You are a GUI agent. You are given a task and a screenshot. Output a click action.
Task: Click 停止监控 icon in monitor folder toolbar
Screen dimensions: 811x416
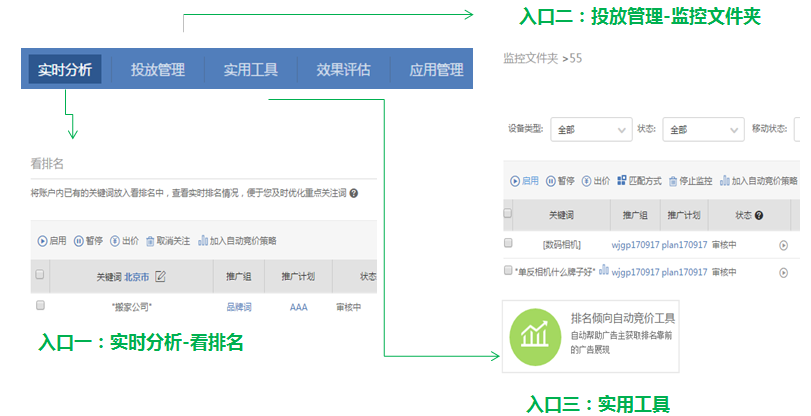click(x=673, y=181)
